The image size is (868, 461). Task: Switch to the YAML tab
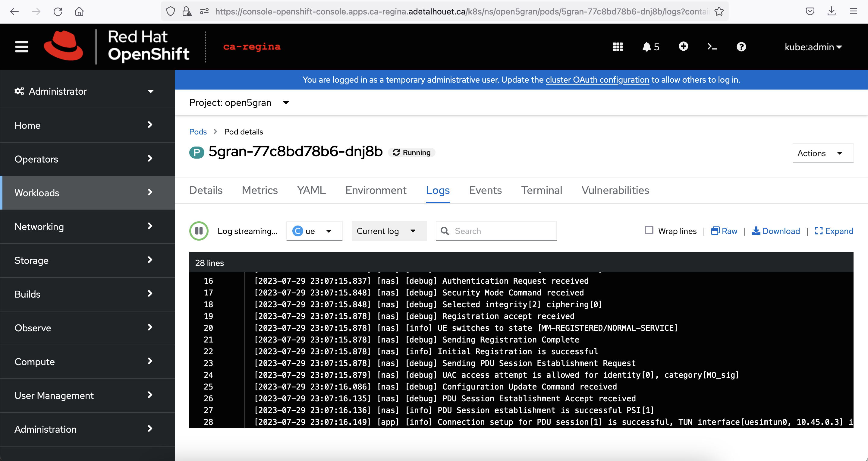point(311,190)
